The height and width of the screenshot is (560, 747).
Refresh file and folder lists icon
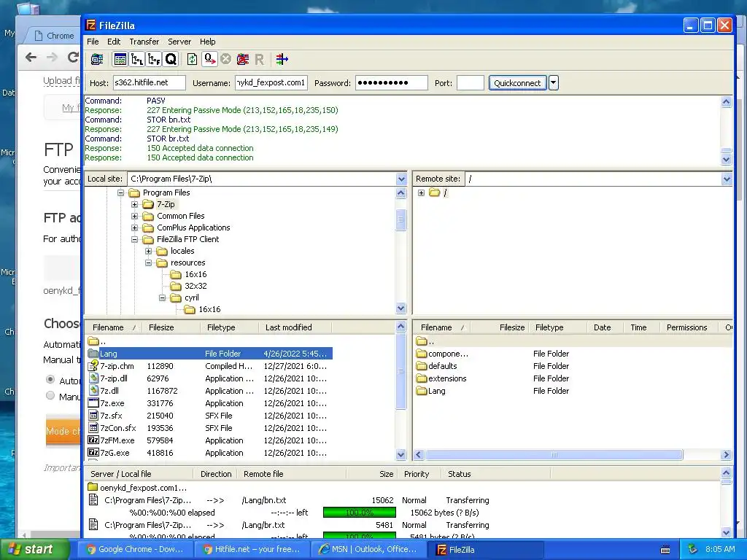(x=192, y=60)
